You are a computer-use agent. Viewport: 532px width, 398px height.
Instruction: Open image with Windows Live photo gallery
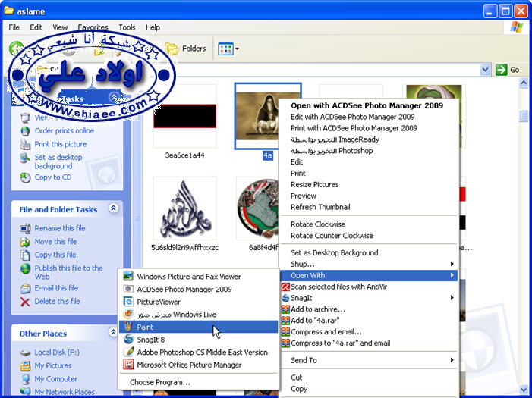pyautogui.click(x=199, y=315)
